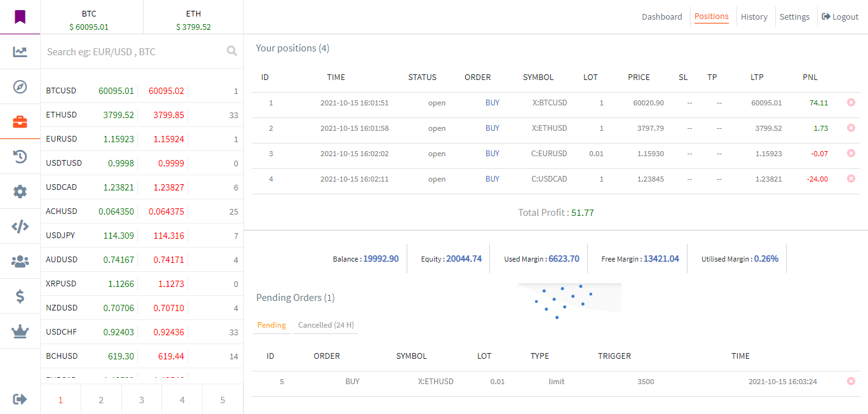
Task: Open the compass explore icon
Action: click(20, 87)
